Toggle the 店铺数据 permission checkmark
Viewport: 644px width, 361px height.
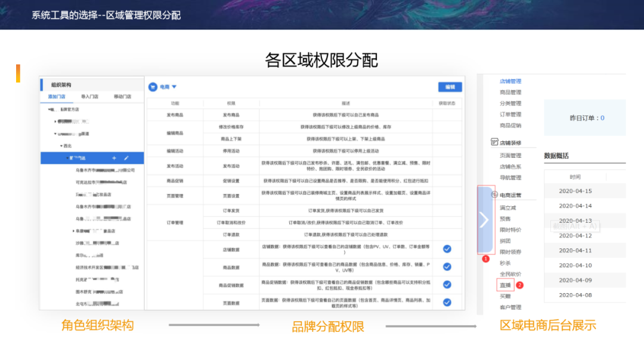pos(447,249)
